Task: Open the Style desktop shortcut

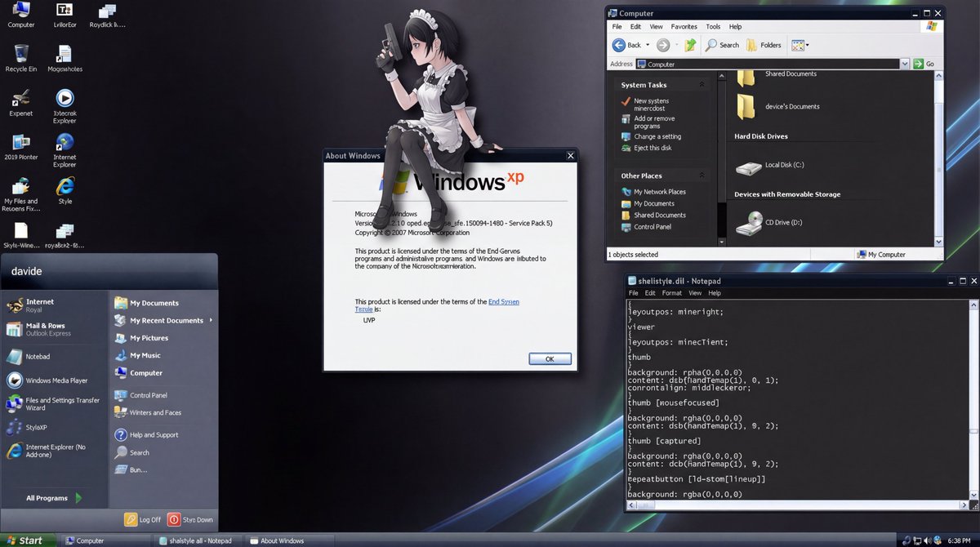Action: click(x=65, y=190)
